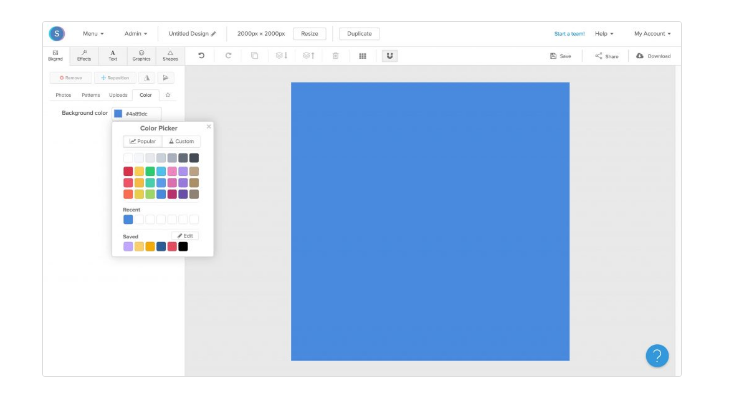Pick the black saved color swatch
This screenshot has height=409, width=742.
(183, 246)
